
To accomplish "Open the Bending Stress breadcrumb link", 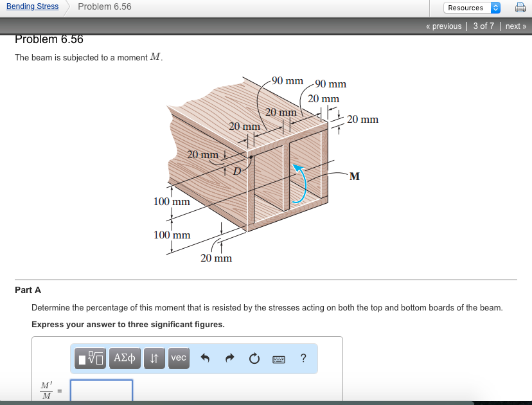I will pyautogui.click(x=33, y=6).
